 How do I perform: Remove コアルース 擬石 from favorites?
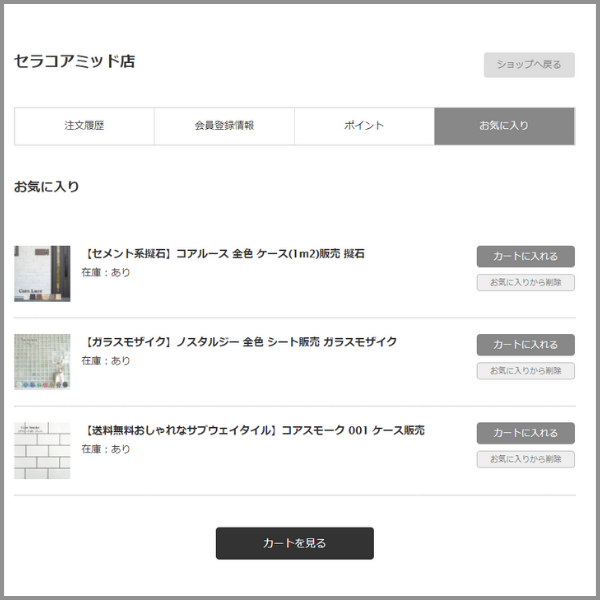tap(525, 283)
